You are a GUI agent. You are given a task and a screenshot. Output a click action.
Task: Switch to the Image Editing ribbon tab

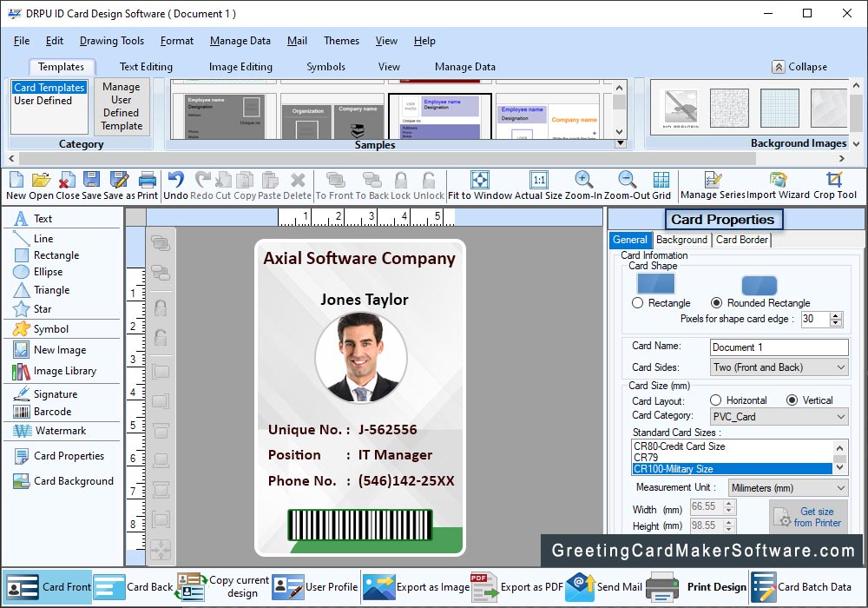point(240,67)
